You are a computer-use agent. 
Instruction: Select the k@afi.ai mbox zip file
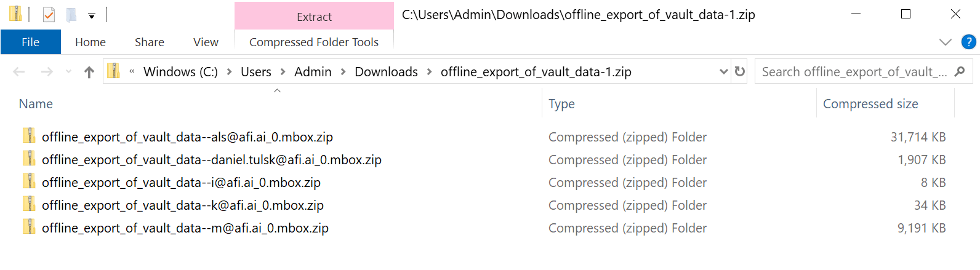[182, 205]
